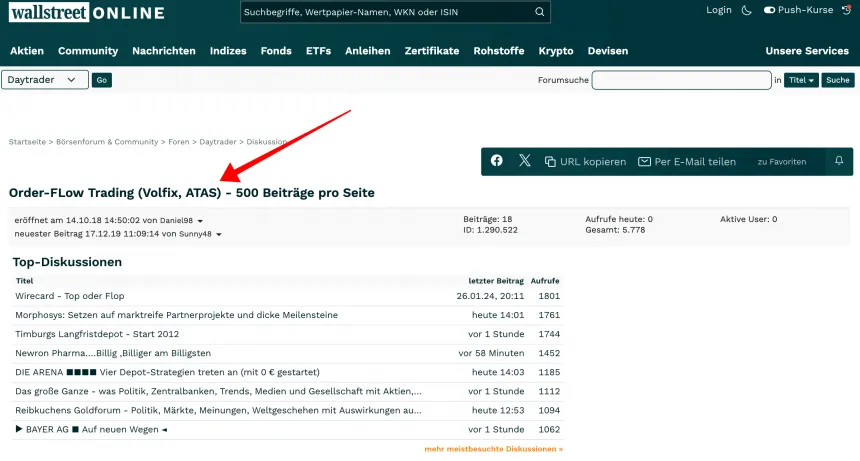
Task: Open the Foren breadcrumb link
Action: coord(179,142)
